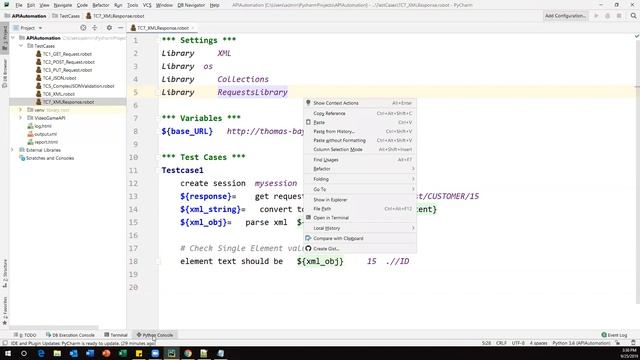Click Python 3.6 interpreter in status bar
Image resolution: width=640 pixels, height=360 pixels.
(581, 343)
